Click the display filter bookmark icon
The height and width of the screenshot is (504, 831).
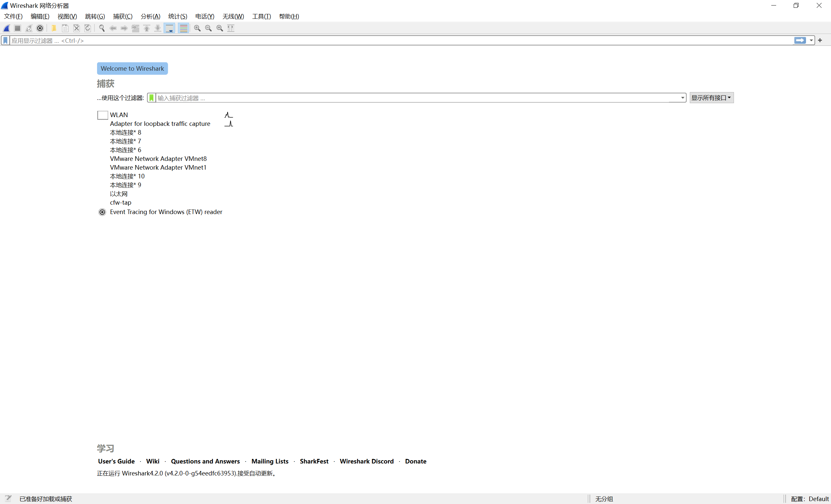(6, 41)
